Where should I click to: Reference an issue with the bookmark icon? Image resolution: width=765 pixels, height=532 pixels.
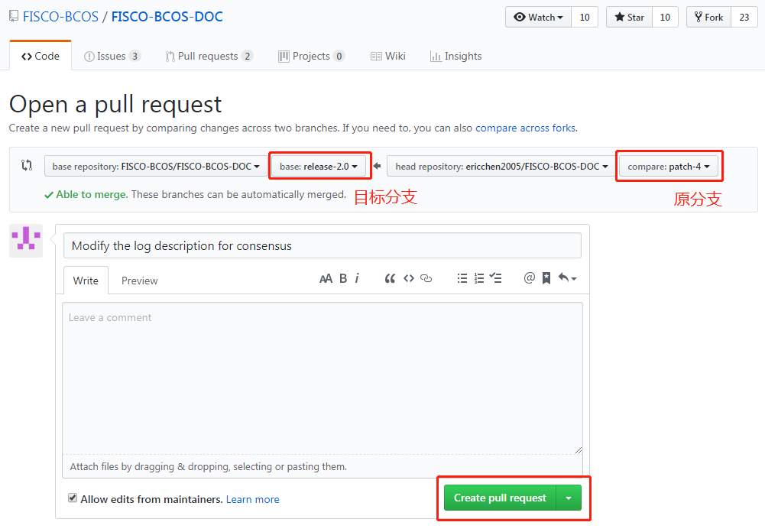546,278
